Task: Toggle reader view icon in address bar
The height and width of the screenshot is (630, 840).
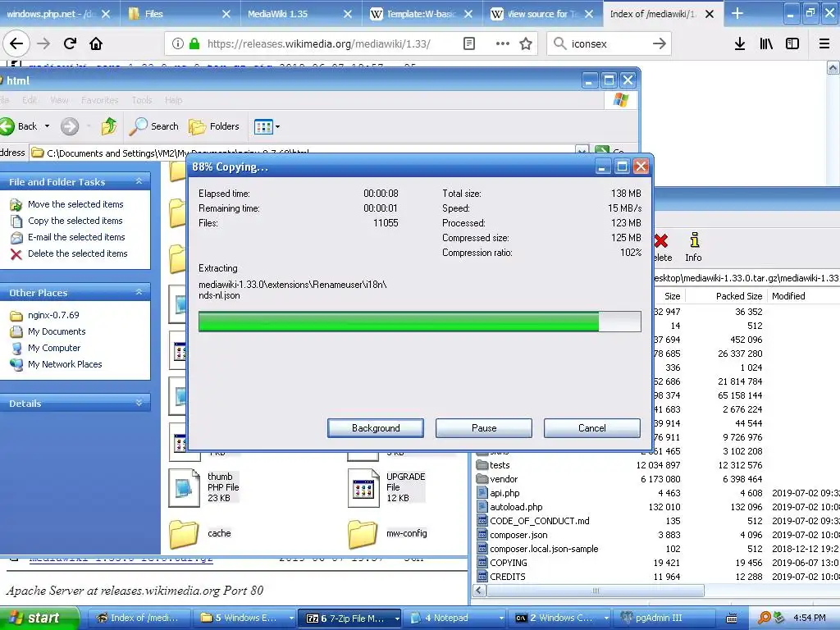Action: (468, 43)
